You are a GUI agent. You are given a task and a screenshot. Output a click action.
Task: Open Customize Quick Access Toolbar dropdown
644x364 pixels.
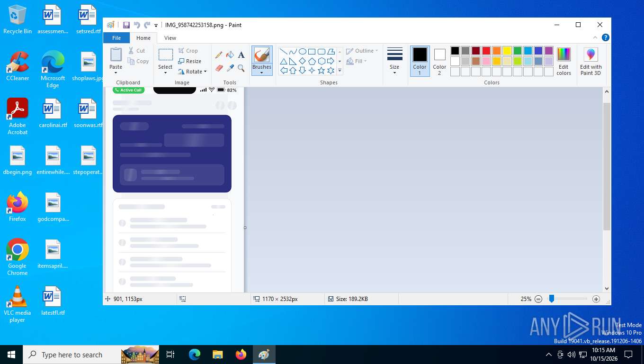click(156, 25)
